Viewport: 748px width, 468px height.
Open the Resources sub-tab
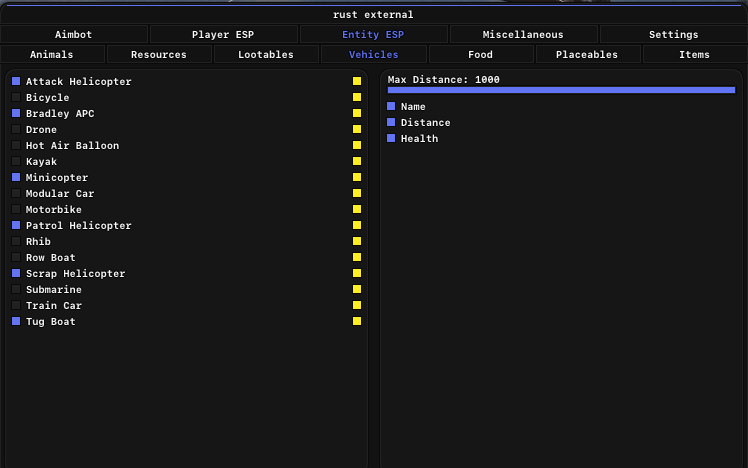(x=159, y=54)
